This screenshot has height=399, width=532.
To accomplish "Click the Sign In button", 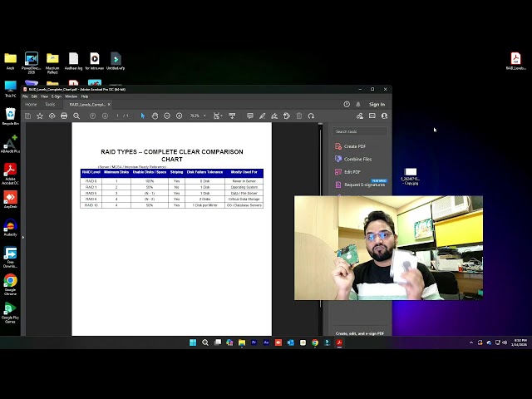I will (377, 104).
